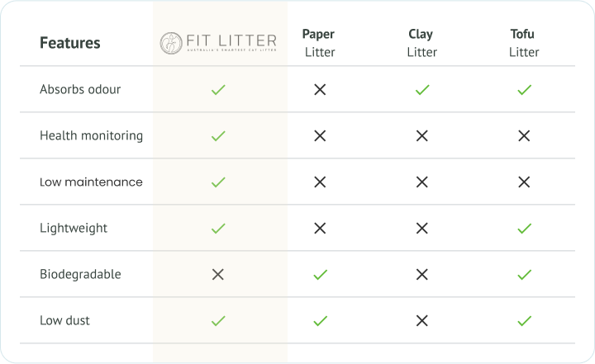Screen dimensions: 595x364
Task: Click the Biodegradable row label
Action: click(80, 274)
